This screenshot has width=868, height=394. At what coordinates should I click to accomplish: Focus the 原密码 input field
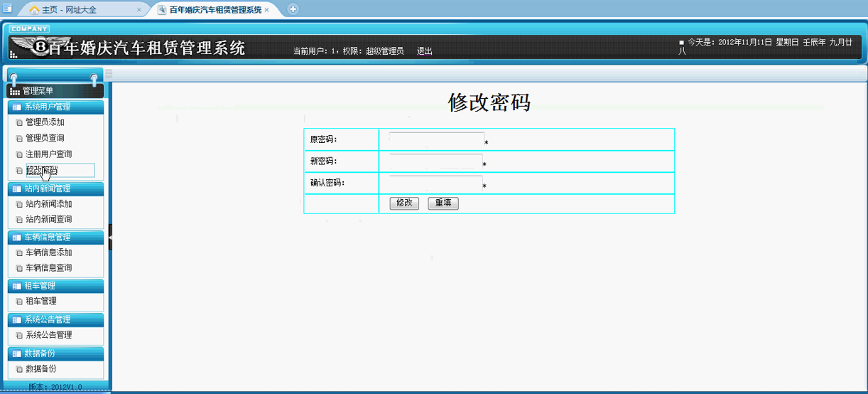[x=437, y=139]
